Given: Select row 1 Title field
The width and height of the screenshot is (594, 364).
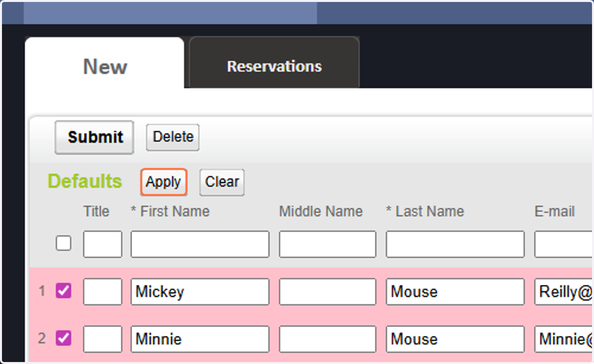Looking at the screenshot, I should (x=102, y=292).
